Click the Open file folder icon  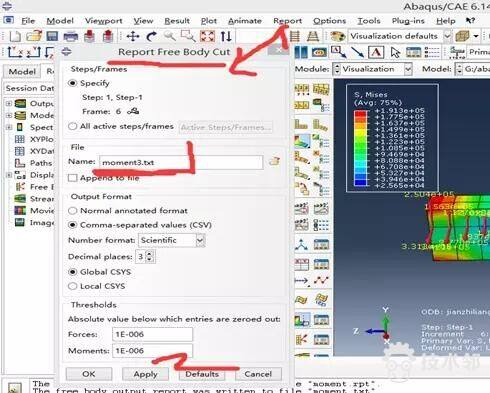(34, 36)
